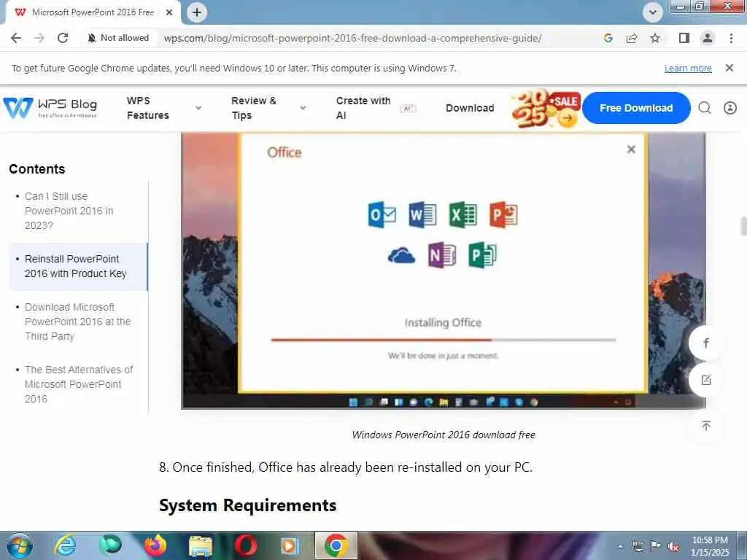
Task: Jump to Can I Still use PowerPoint 2016
Action: (x=69, y=211)
